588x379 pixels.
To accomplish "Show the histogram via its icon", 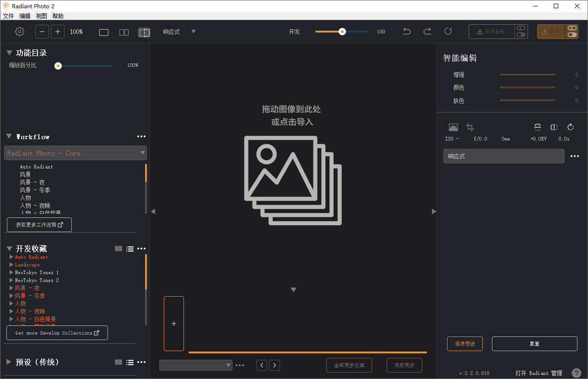I will pyautogui.click(x=453, y=127).
